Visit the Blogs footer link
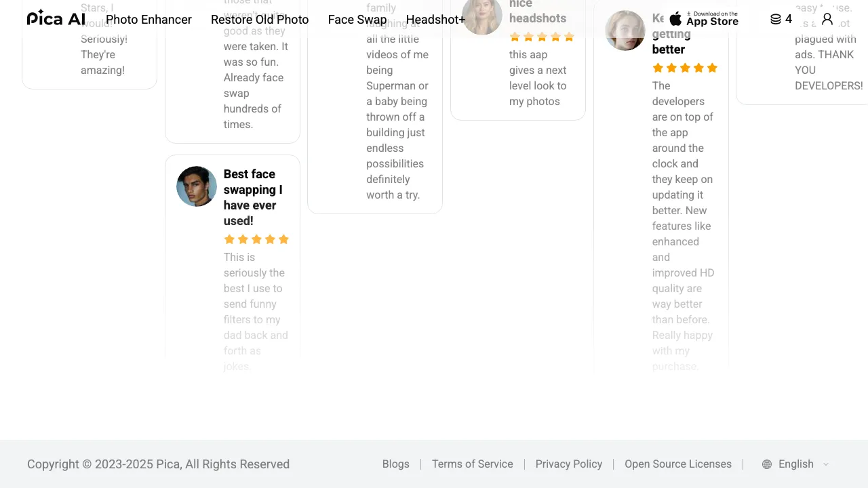Viewport: 868px width, 488px height. point(396,464)
